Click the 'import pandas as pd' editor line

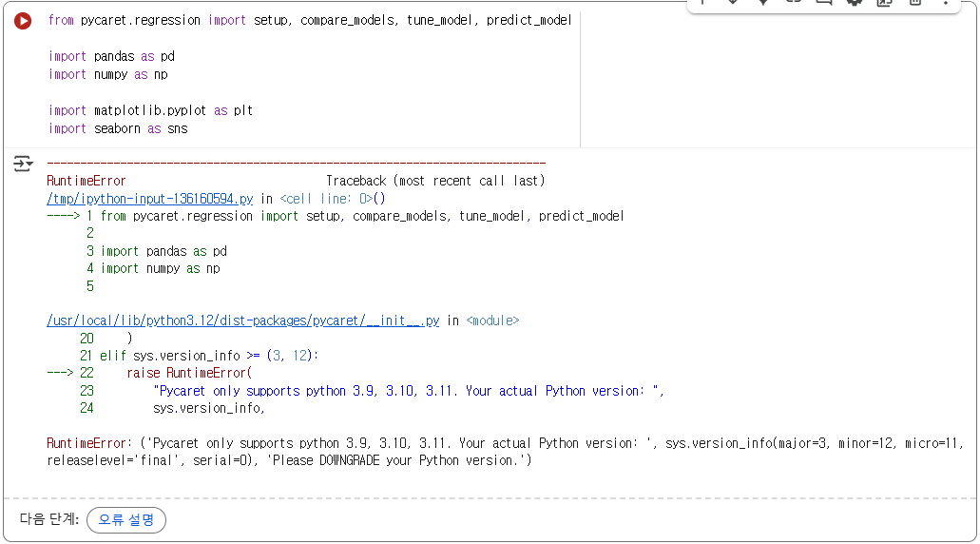pos(112,56)
